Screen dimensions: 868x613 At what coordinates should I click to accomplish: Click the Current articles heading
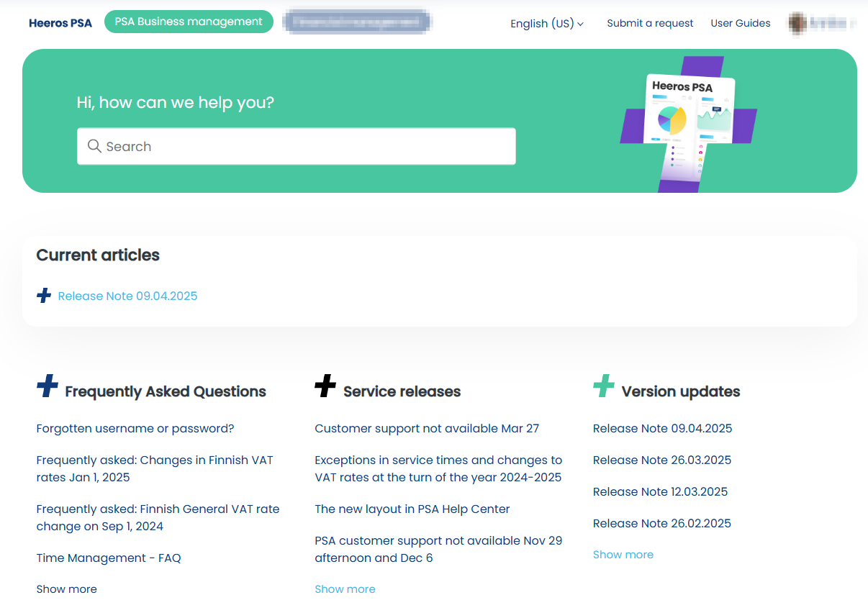tap(98, 255)
